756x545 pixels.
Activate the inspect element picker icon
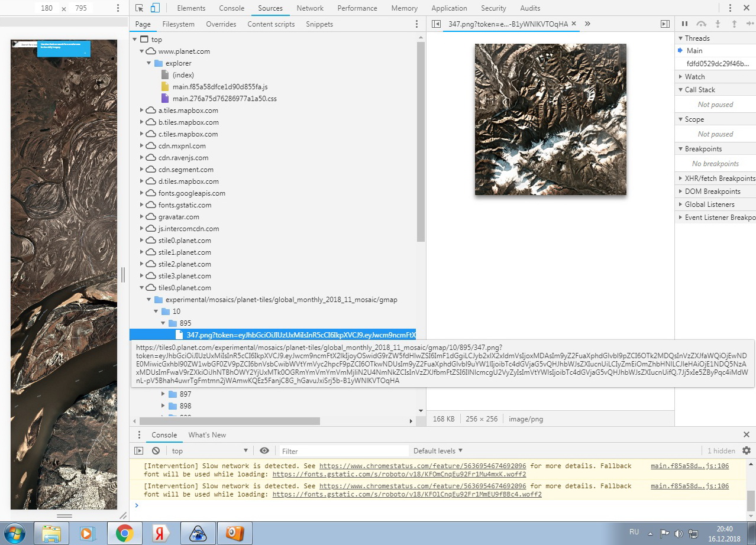pyautogui.click(x=139, y=8)
